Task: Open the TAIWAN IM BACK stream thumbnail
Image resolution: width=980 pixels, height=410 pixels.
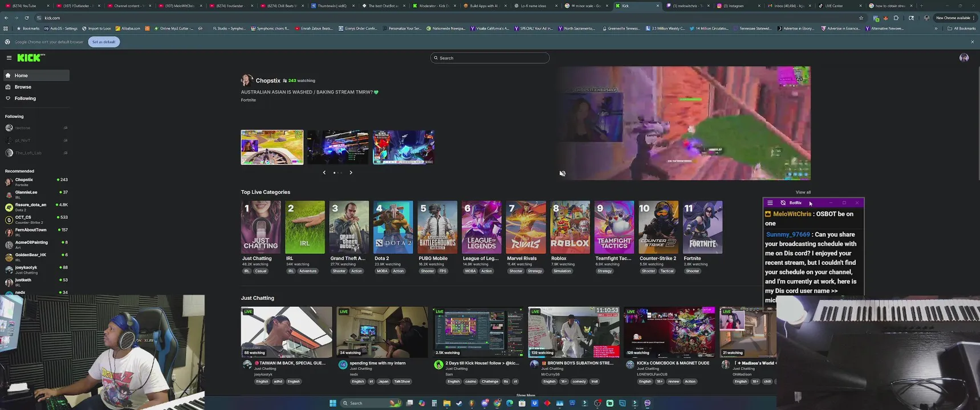Action: pyautogui.click(x=286, y=332)
